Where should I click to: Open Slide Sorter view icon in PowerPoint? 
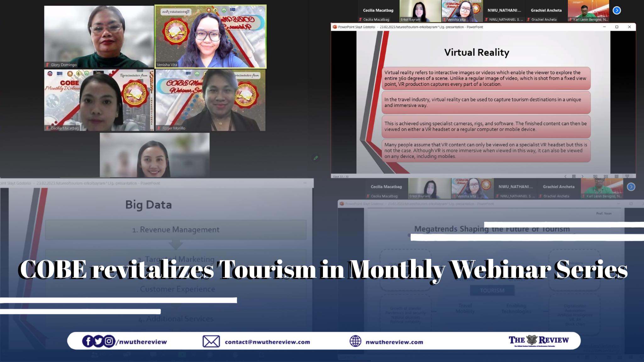(x=606, y=176)
